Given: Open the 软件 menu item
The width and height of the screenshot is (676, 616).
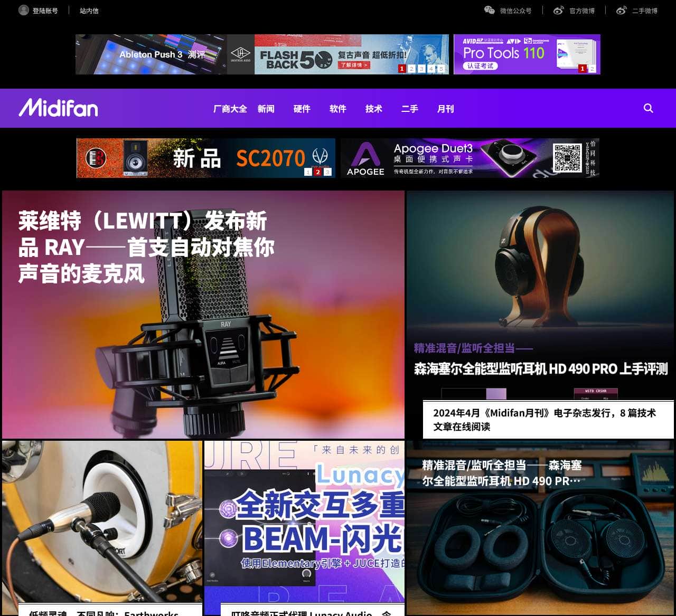Looking at the screenshot, I should [338, 109].
